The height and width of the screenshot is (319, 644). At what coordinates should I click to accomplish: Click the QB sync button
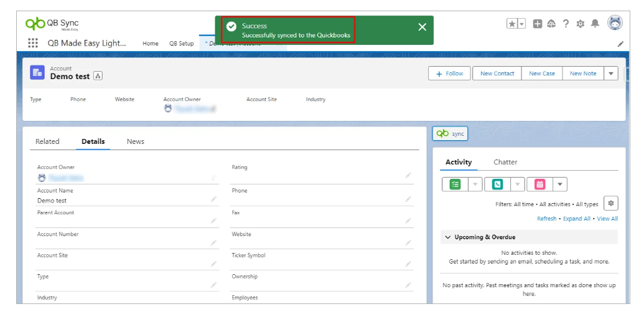450,134
